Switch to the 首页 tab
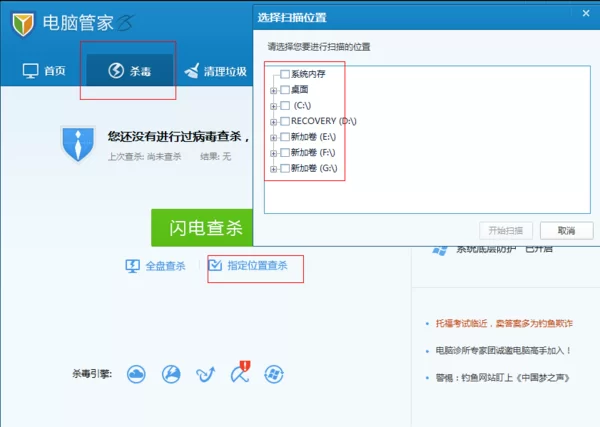This screenshot has height=427, width=600. click(44, 70)
